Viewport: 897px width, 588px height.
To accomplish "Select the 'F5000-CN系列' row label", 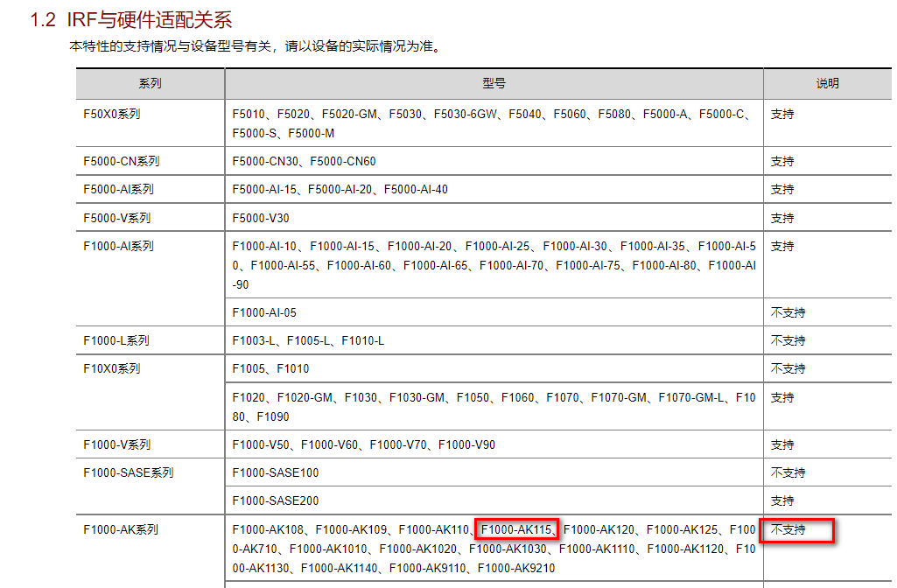I will click(122, 161).
